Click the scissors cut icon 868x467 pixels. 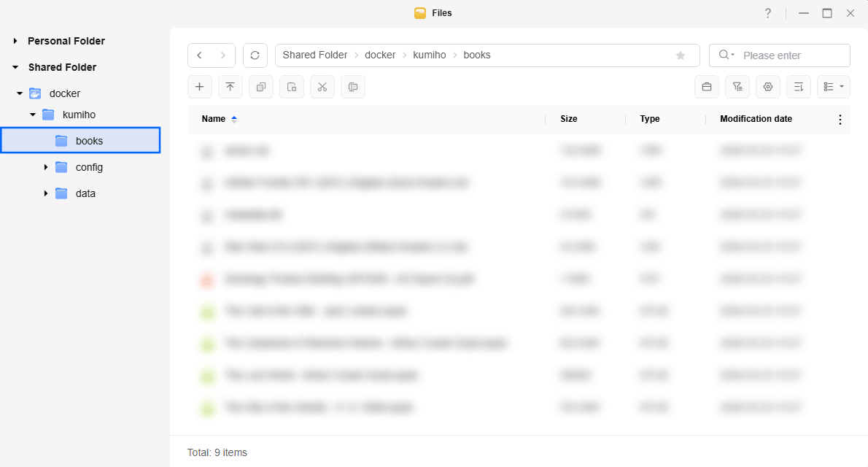(322, 87)
